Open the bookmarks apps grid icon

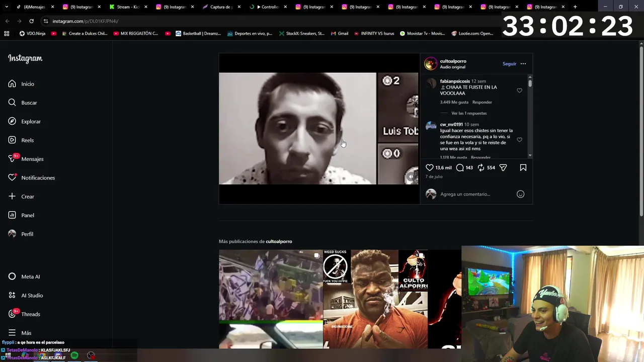tap(7, 34)
